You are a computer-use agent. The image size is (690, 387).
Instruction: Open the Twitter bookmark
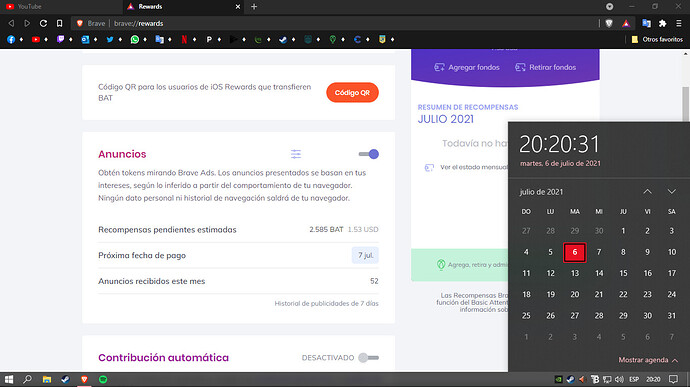(110, 40)
